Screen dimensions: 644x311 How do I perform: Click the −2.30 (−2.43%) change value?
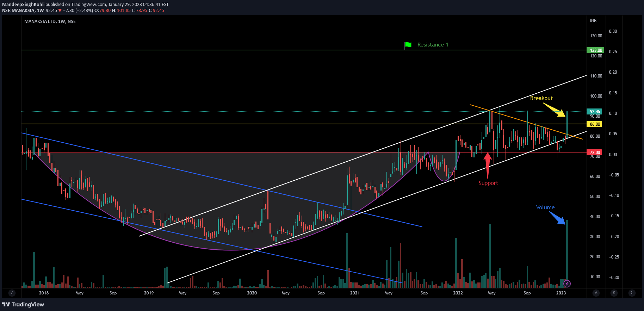pyautogui.click(x=78, y=11)
